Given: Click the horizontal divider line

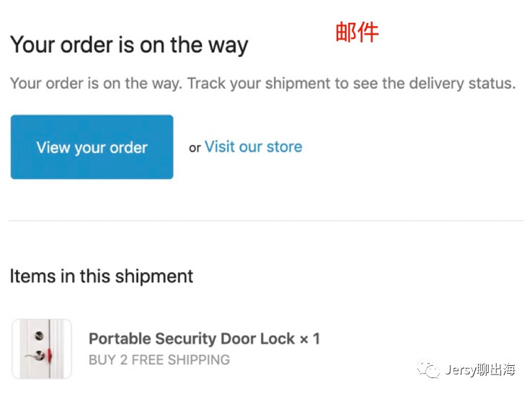Looking at the screenshot, I should pos(266,221).
